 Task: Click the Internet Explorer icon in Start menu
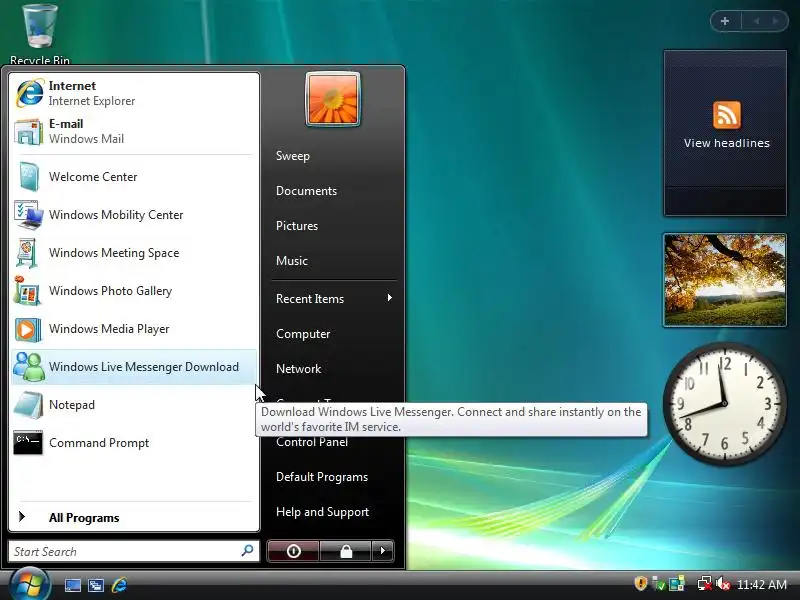(30, 93)
